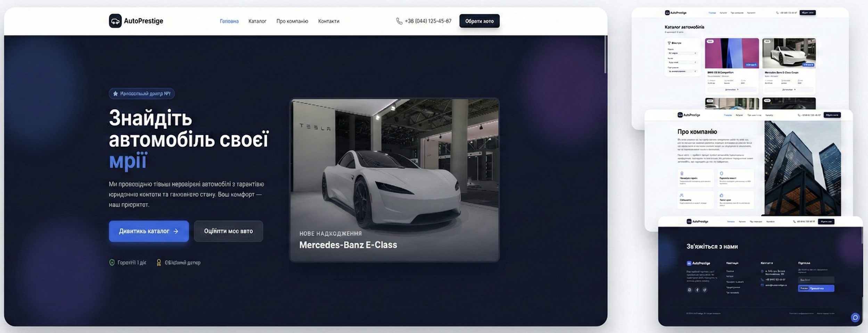Open the second filter dropdown in catalog preview
The height and width of the screenshot is (333, 868).
pos(682,62)
